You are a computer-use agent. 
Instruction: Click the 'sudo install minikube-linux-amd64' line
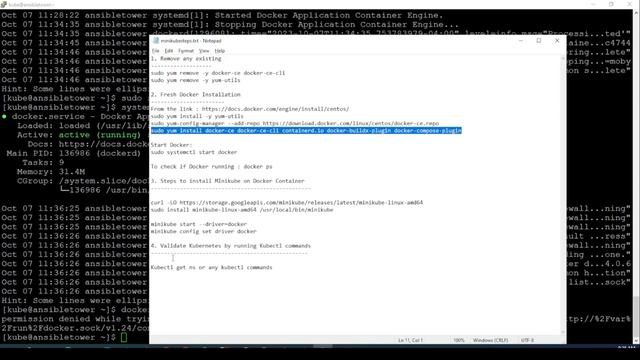(x=242, y=210)
